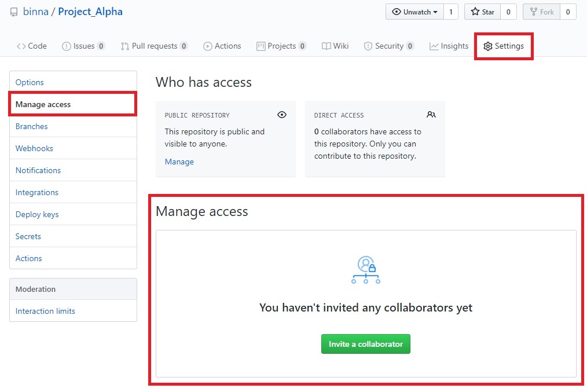Open the Insights tab
Screen dimensions: 587x392
(449, 46)
